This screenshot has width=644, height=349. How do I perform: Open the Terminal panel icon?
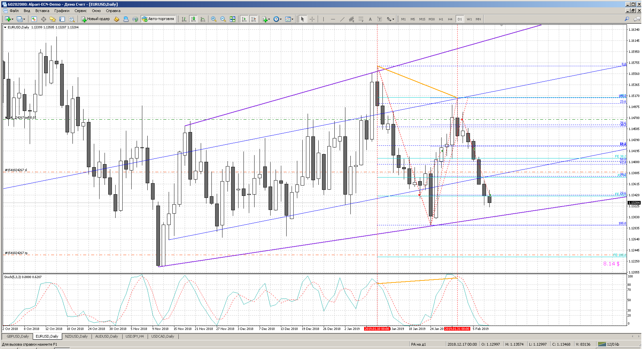tap(62, 19)
